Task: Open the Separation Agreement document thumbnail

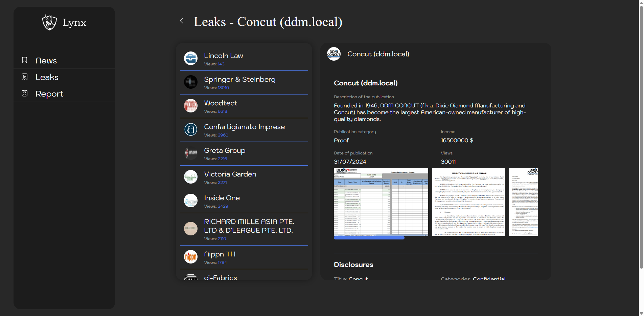Action: point(468,202)
